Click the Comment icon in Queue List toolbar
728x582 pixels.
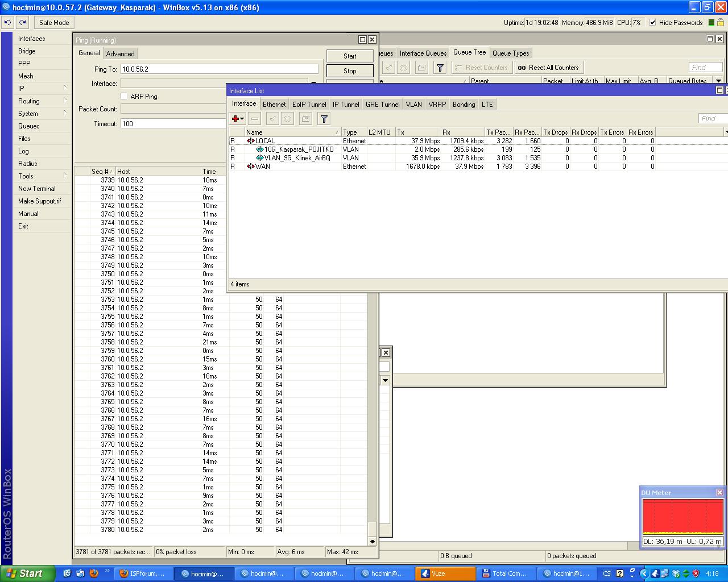pos(421,68)
